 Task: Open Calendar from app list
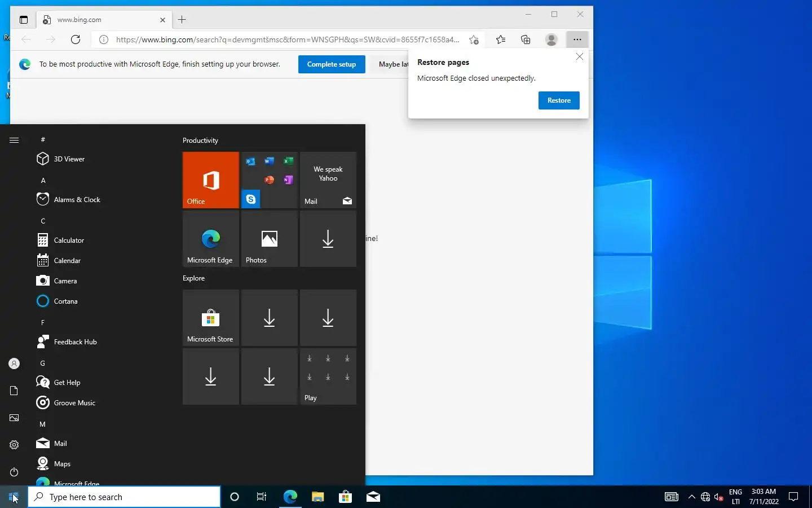pyautogui.click(x=101, y=261)
